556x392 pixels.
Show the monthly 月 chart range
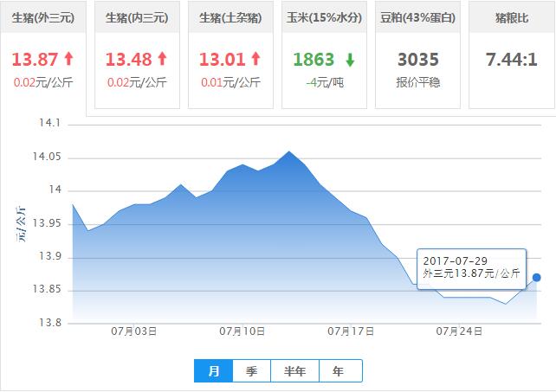[213, 370]
